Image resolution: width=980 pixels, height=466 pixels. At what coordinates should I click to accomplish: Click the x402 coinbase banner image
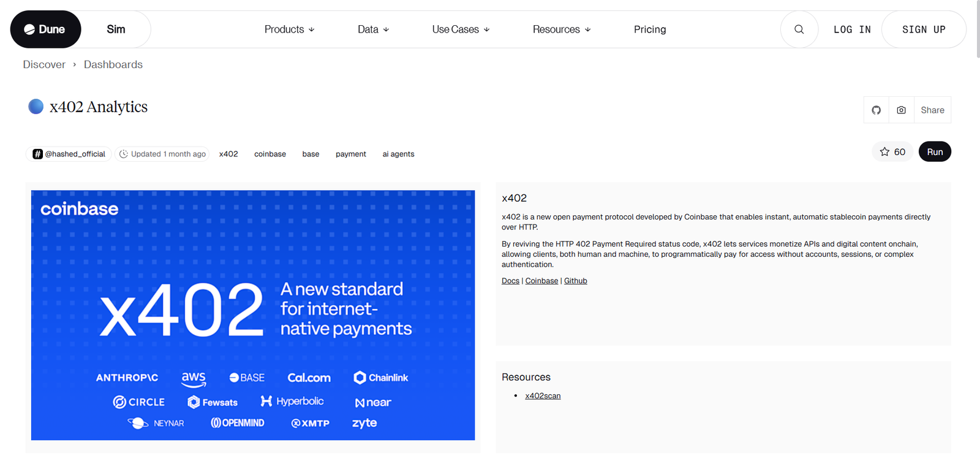click(x=253, y=315)
